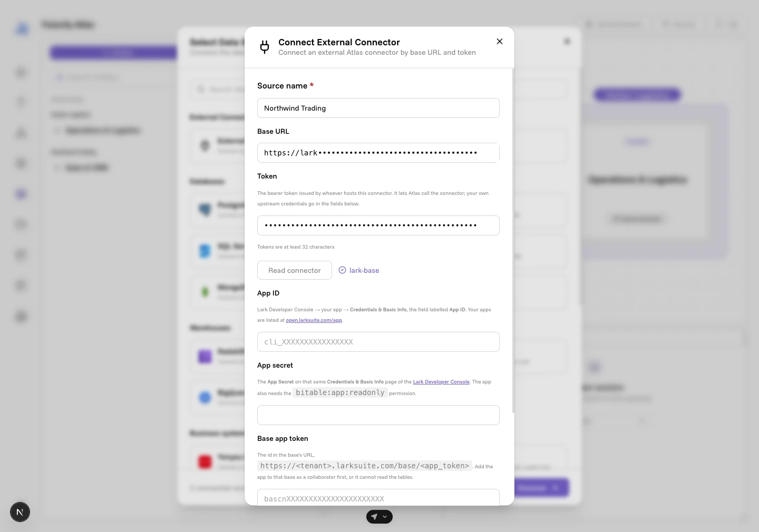Click the plug icon in dialog header
Image resolution: width=759 pixels, height=532 pixels.
tap(265, 47)
